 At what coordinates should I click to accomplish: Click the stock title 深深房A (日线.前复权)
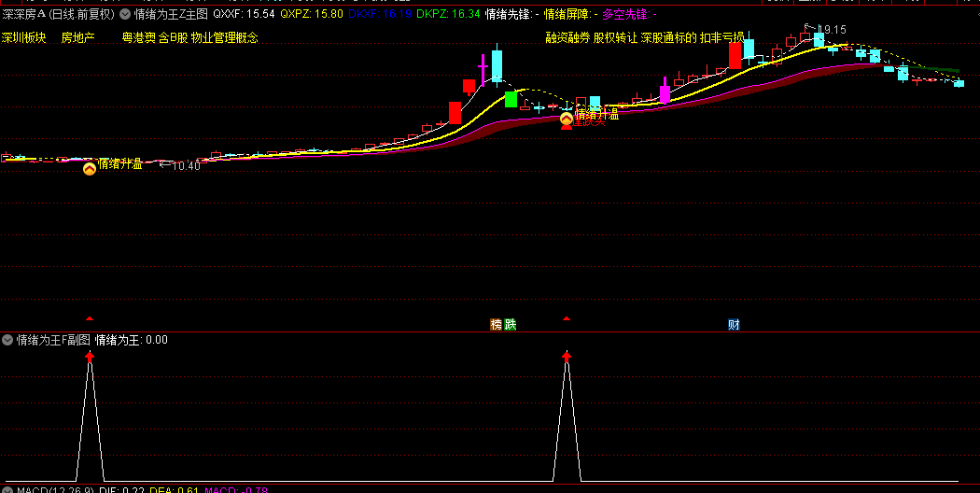click(58, 13)
